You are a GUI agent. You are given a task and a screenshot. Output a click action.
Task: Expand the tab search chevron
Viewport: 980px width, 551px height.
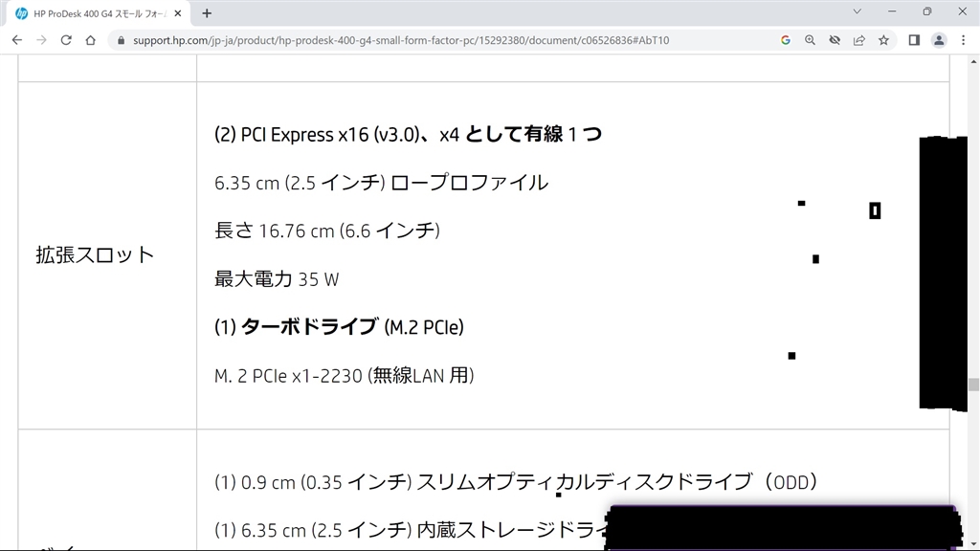click(857, 11)
